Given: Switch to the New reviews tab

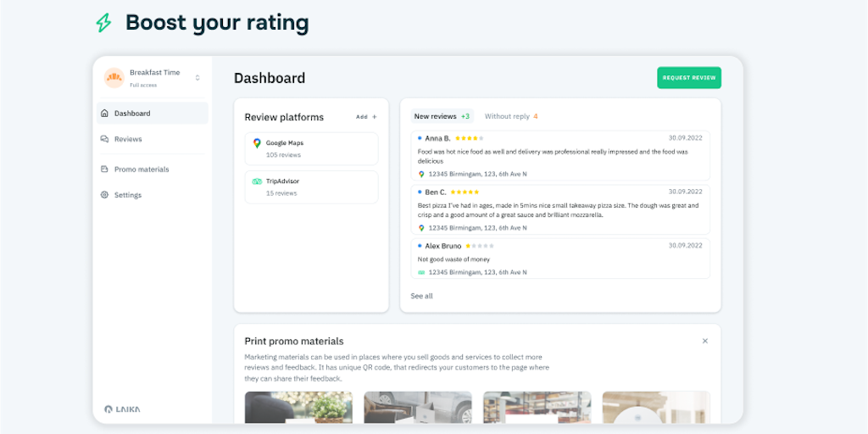Looking at the screenshot, I should pyautogui.click(x=441, y=116).
